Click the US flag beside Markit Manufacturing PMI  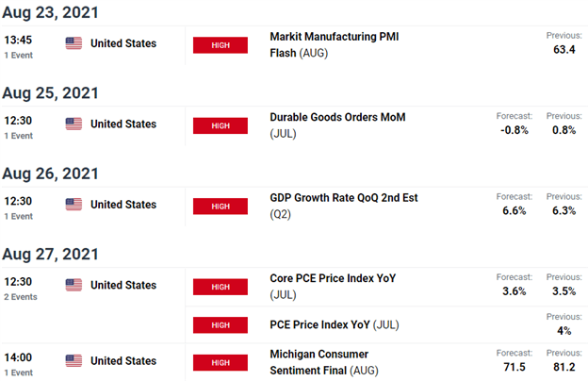(73, 43)
